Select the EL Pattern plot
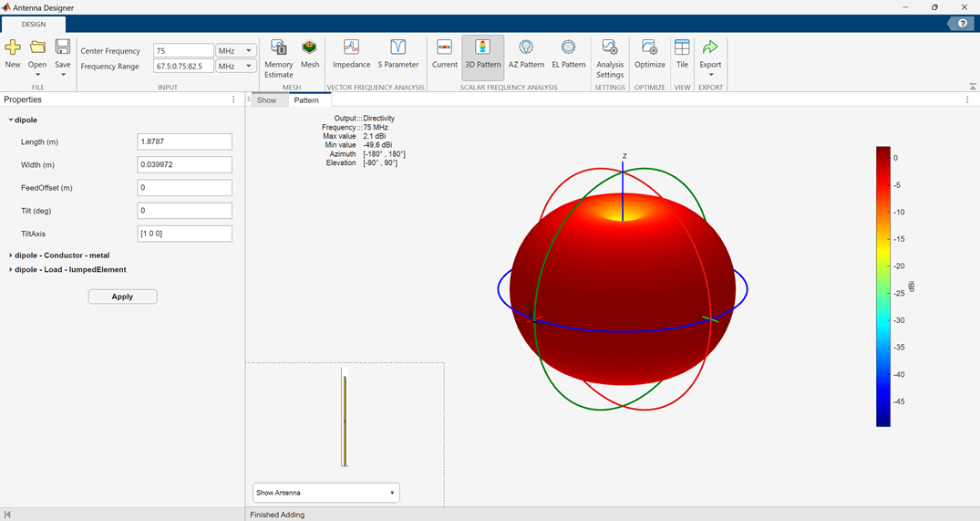980x521 pixels. pos(569,53)
